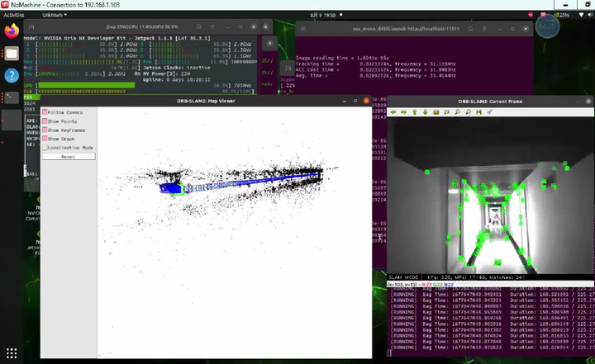Open the Unknown app menu dropdown
Screen dimensions: 595x364
pos(55,15)
